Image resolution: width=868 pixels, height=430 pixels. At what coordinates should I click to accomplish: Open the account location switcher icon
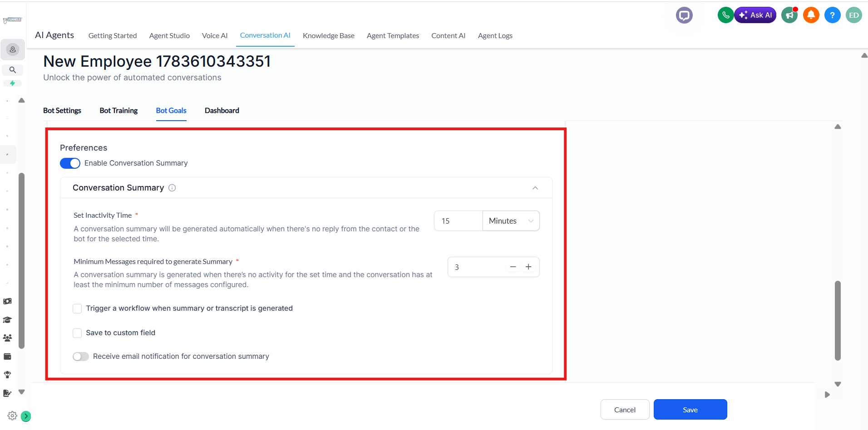(13, 49)
